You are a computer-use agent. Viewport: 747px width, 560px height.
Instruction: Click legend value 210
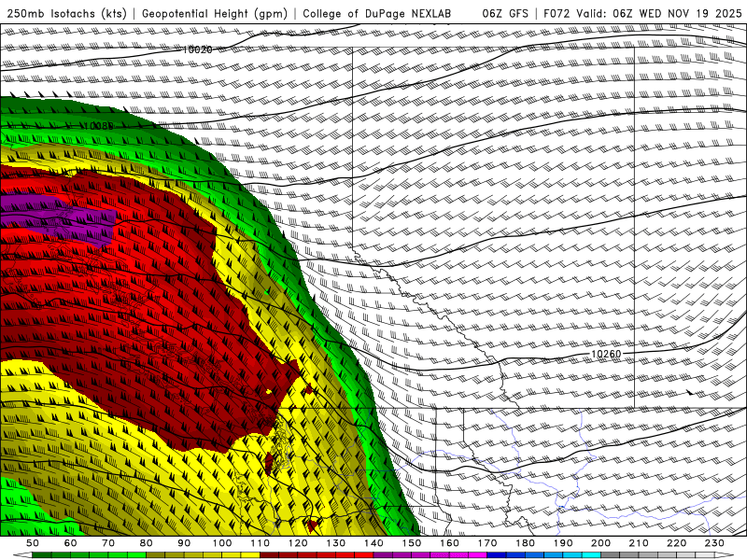coord(639,543)
